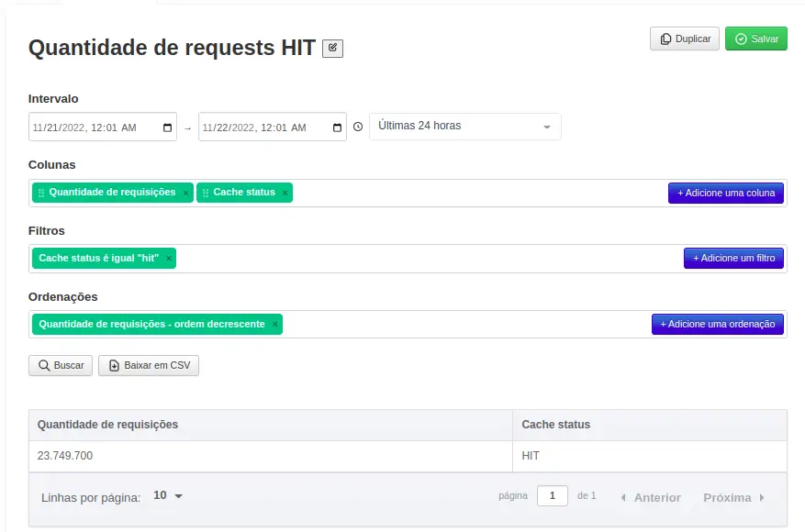The height and width of the screenshot is (532, 805).
Task: Click the search icon in the Buscar button
Action: [x=42, y=365]
